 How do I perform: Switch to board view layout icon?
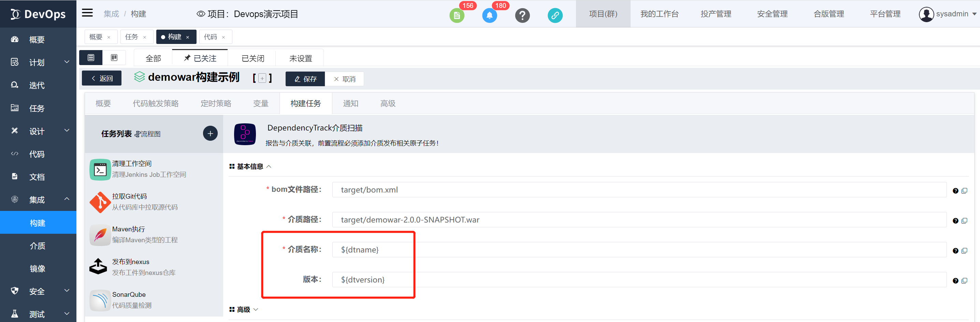click(x=114, y=58)
